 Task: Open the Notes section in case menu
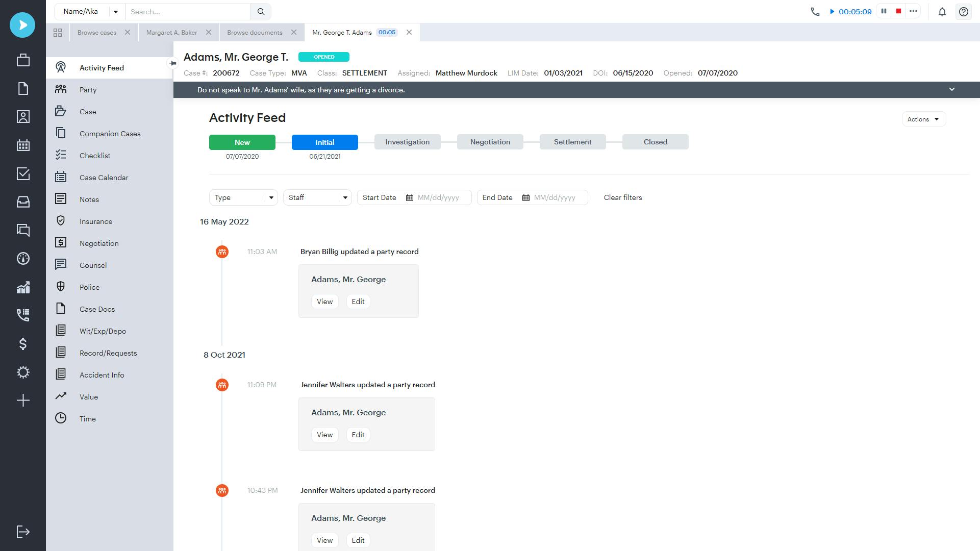[x=89, y=199]
